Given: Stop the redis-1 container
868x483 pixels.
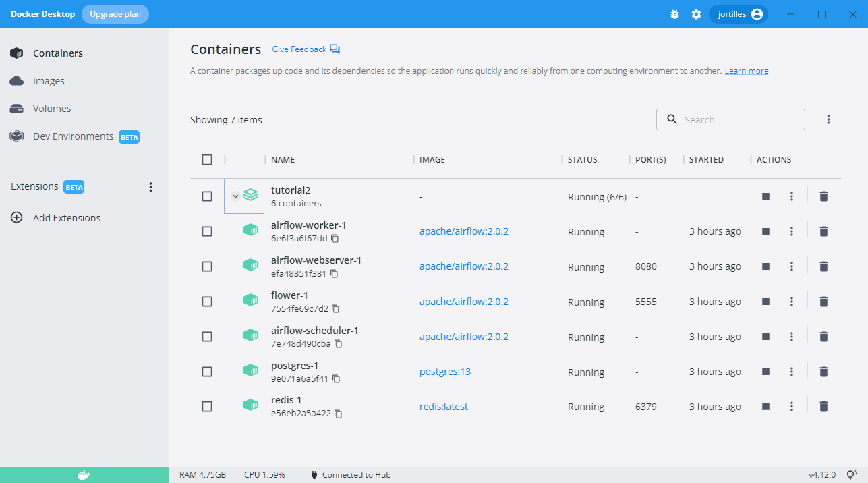Looking at the screenshot, I should (765, 407).
